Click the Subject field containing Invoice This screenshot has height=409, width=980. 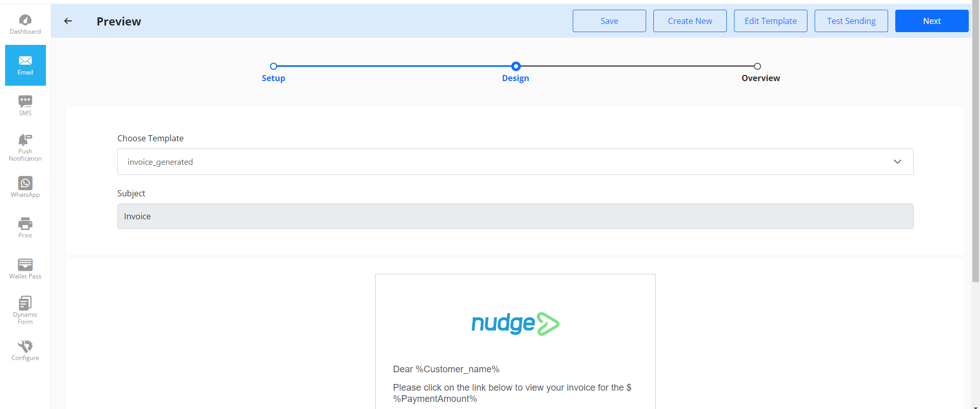click(515, 216)
